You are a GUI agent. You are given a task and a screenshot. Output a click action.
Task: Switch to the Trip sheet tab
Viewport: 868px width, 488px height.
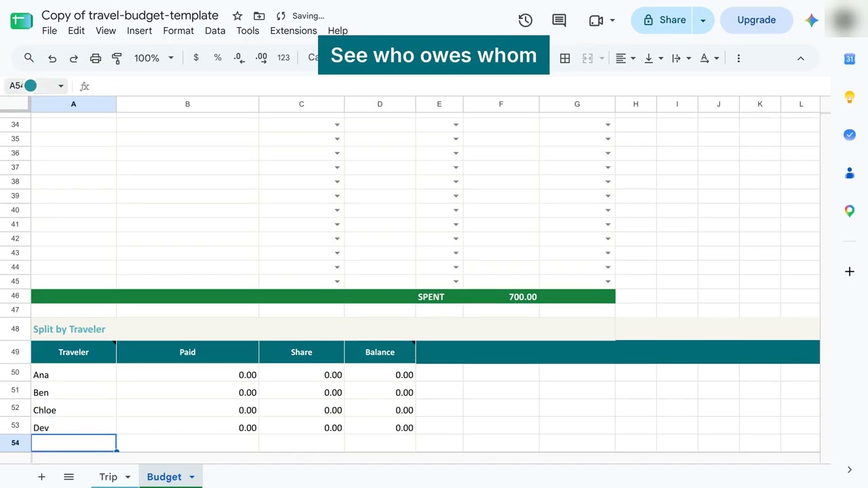tap(108, 477)
